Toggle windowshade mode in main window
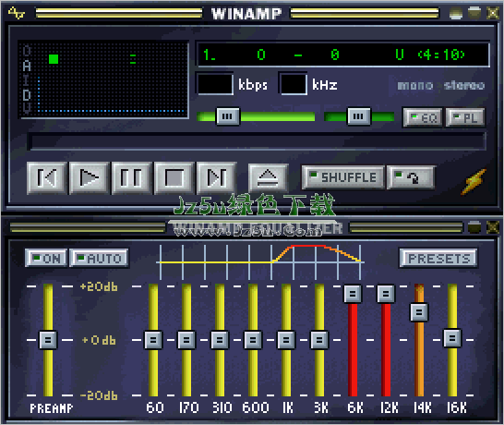 point(474,13)
